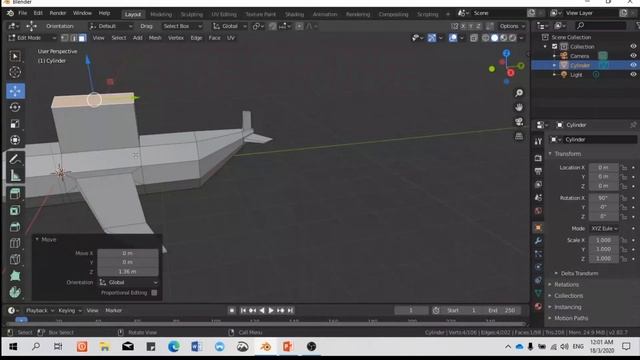Image resolution: width=640 pixels, height=360 pixels.
Task: Open the Options dropdown
Action: [x=512, y=26]
